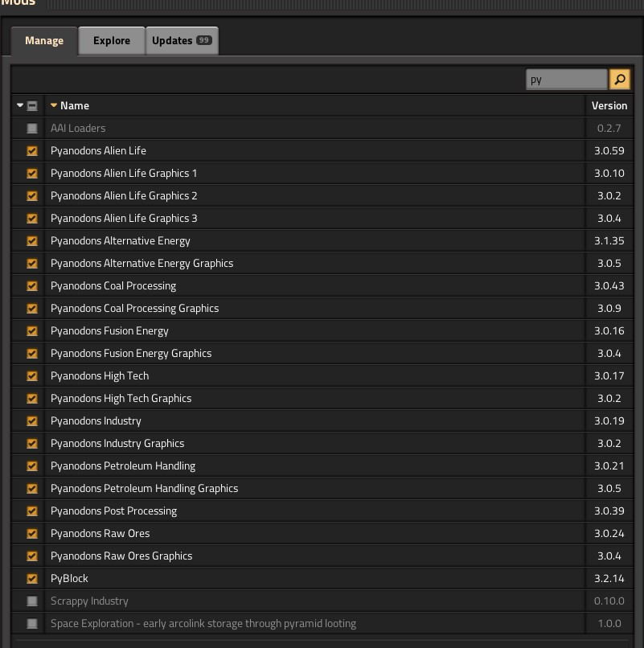Uncheck the PyBlock mod checkbox
The width and height of the screenshot is (644, 648).
coord(32,579)
